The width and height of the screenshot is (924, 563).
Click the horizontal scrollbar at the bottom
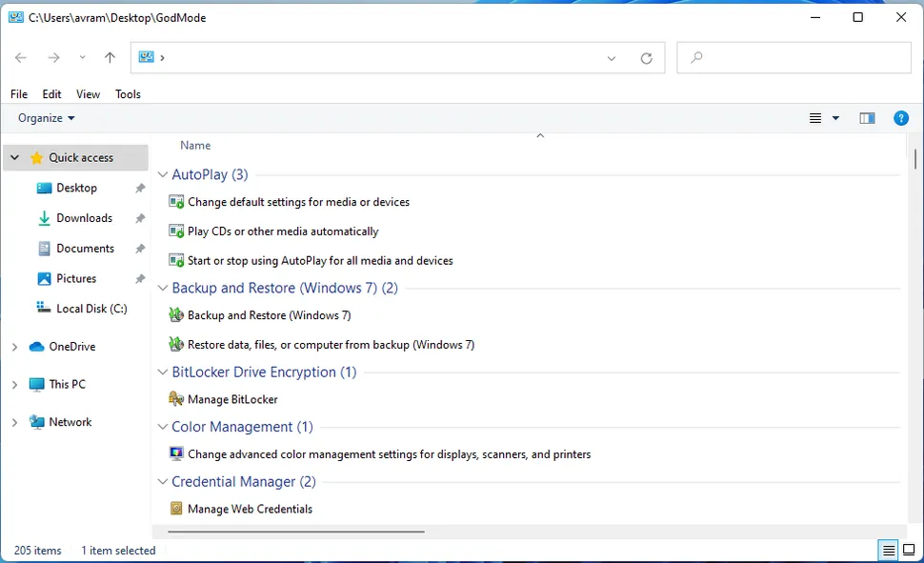click(295, 532)
